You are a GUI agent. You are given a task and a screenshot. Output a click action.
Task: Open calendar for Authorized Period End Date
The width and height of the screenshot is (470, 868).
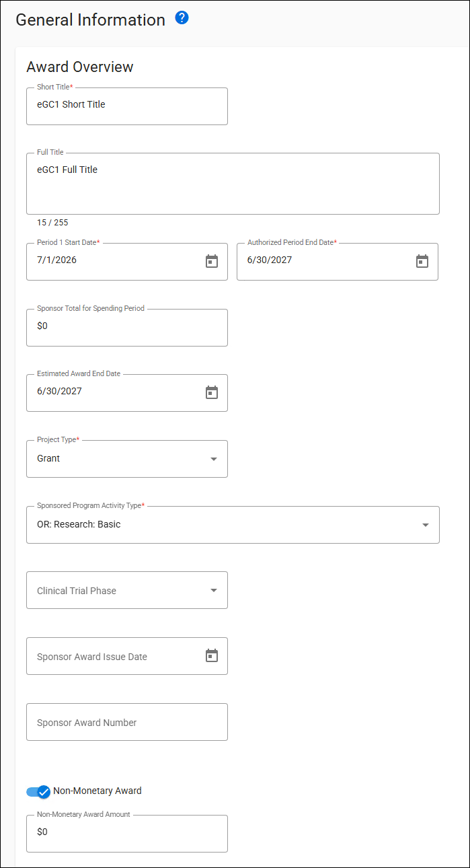coord(422,261)
